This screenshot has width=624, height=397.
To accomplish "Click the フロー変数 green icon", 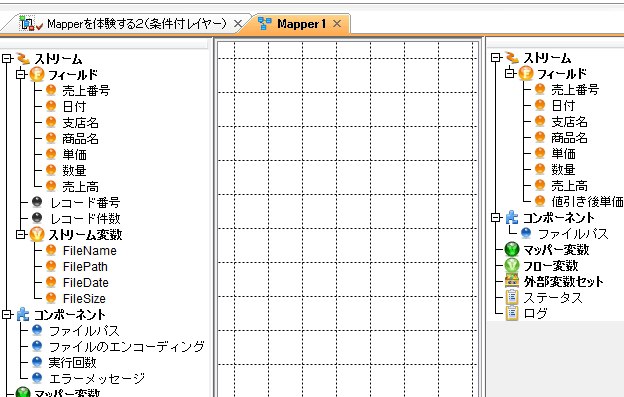I will 512,265.
